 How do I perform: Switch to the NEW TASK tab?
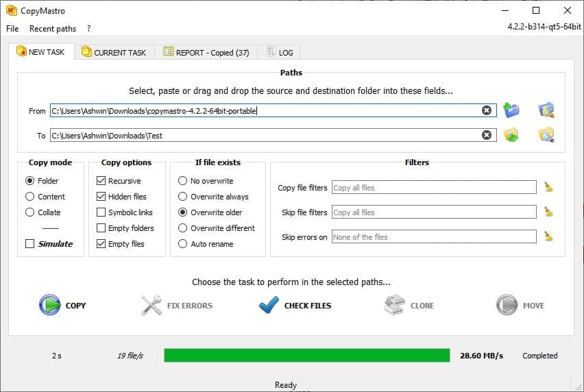pos(41,52)
